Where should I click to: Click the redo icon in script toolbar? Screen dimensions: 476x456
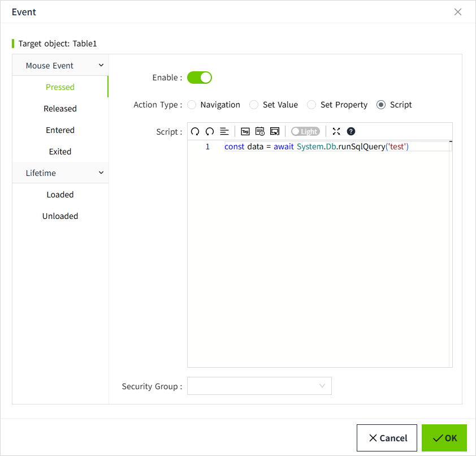point(210,131)
